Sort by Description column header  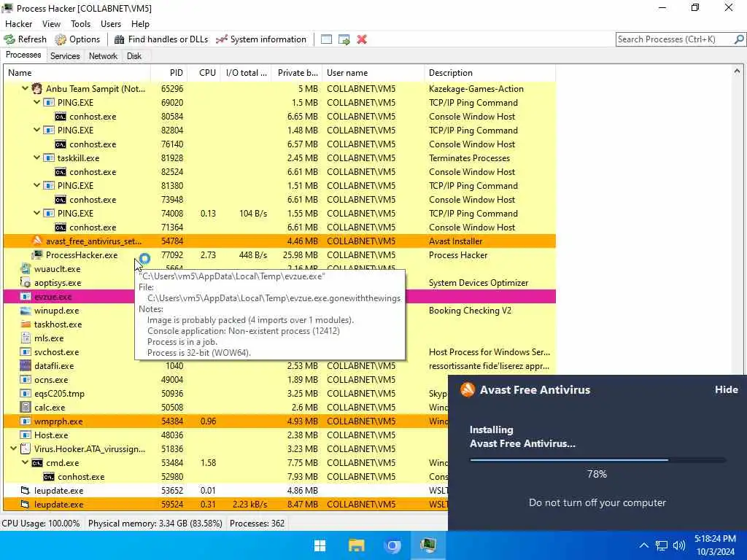(489, 73)
